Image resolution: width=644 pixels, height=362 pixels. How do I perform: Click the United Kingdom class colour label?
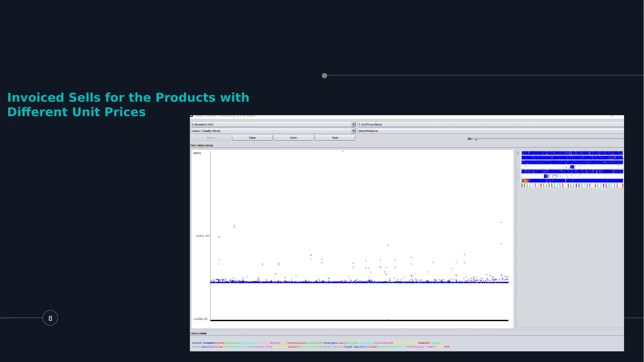tap(203, 343)
